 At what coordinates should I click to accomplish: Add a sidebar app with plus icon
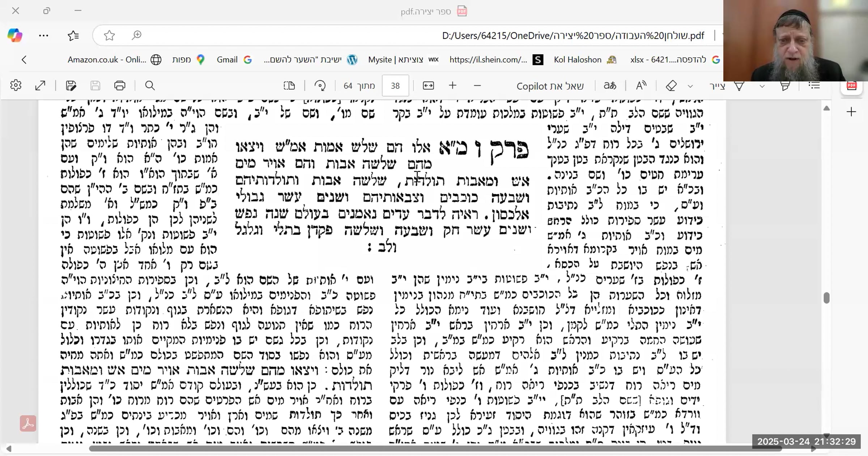click(851, 112)
